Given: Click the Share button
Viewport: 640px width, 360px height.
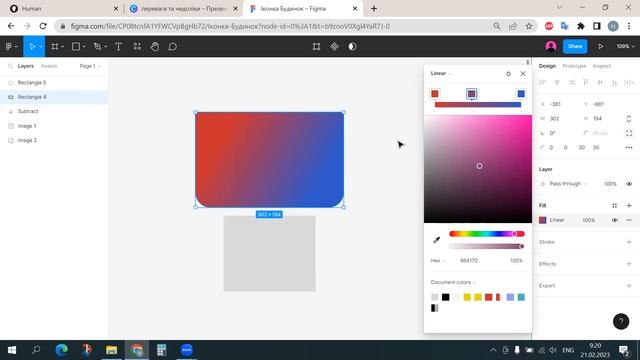Looking at the screenshot, I should [575, 47].
